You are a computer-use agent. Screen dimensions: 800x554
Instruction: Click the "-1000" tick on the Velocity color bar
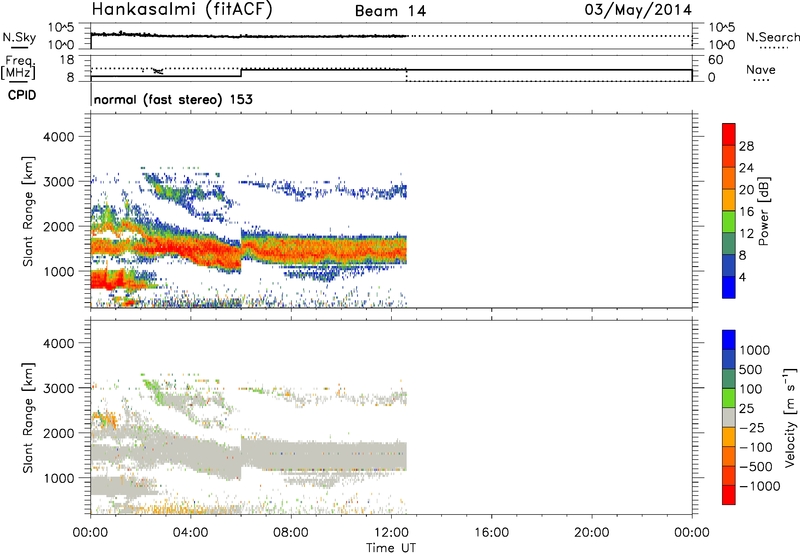(759, 486)
